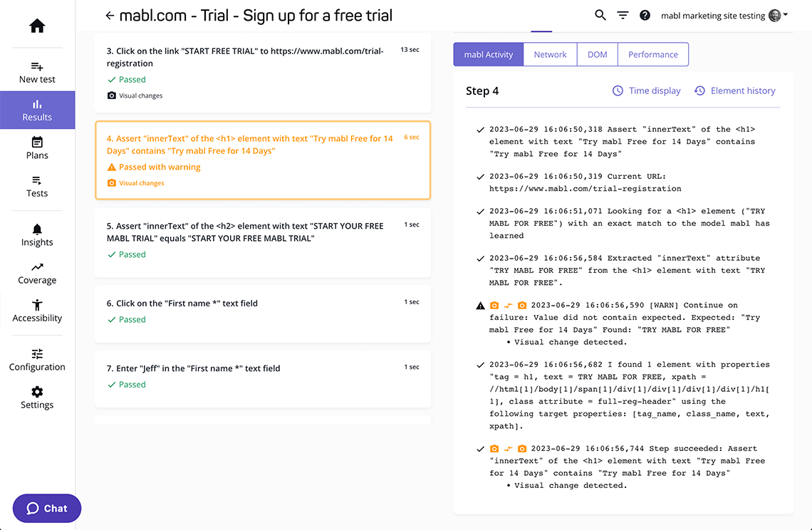
Task: Open Configuration in the sidebar
Action: [x=37, y=360]
